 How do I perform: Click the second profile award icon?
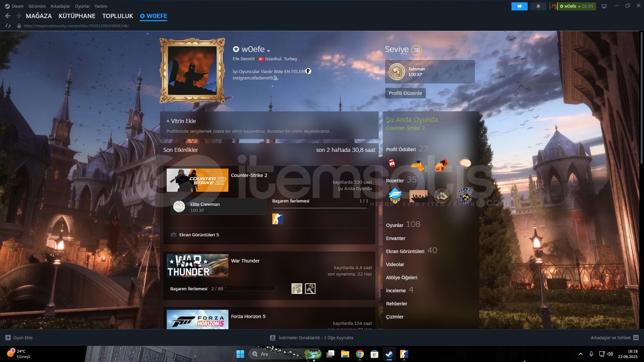418,165
